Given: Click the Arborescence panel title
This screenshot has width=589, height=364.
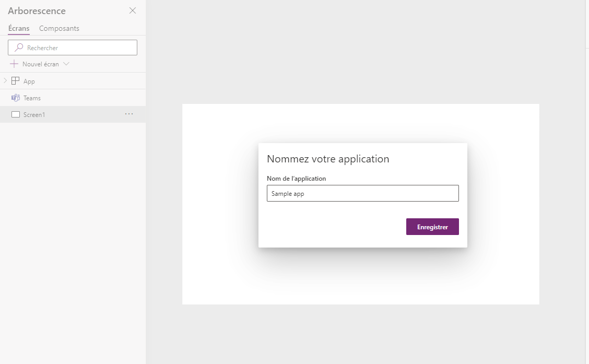Looking at the screenshot, I should [x=37, y=11].
